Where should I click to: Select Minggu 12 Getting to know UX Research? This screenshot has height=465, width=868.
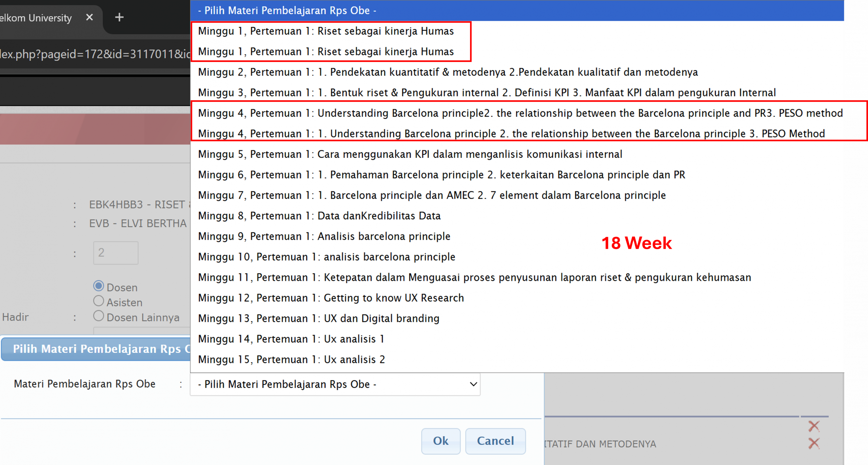tap(517, 298)
